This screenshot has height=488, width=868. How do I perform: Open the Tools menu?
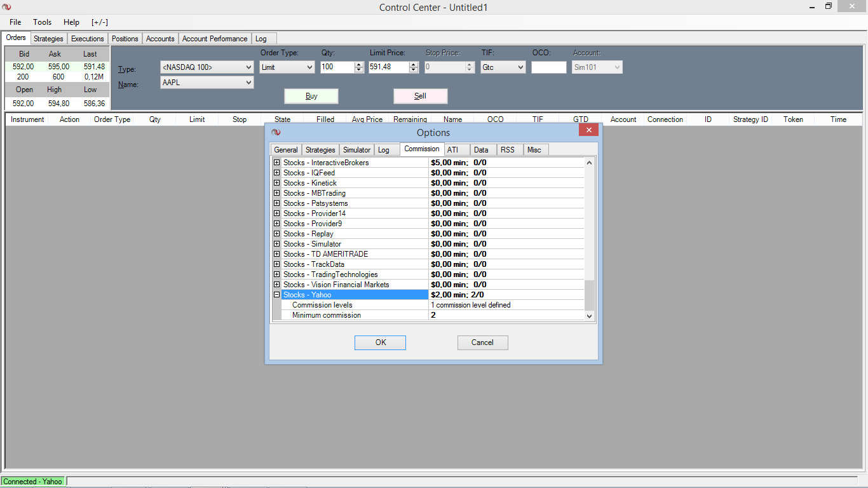click(43, 22)
